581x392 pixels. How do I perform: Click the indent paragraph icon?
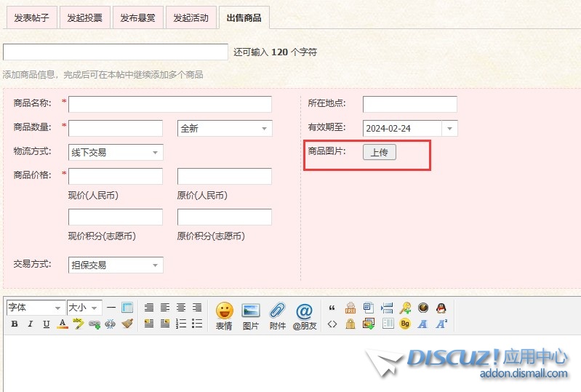[387, 308]
